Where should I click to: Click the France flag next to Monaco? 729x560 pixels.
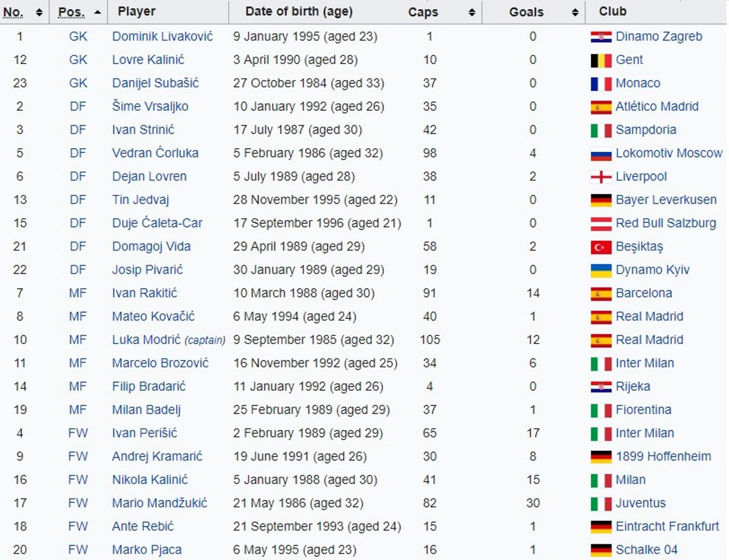[x=601, y=84]
